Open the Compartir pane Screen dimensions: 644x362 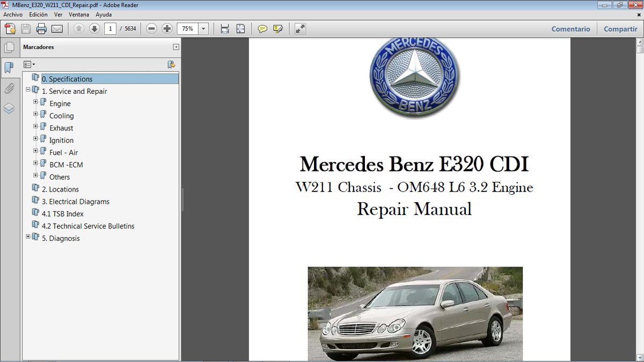pyautogui.click(x=620, y=29)
